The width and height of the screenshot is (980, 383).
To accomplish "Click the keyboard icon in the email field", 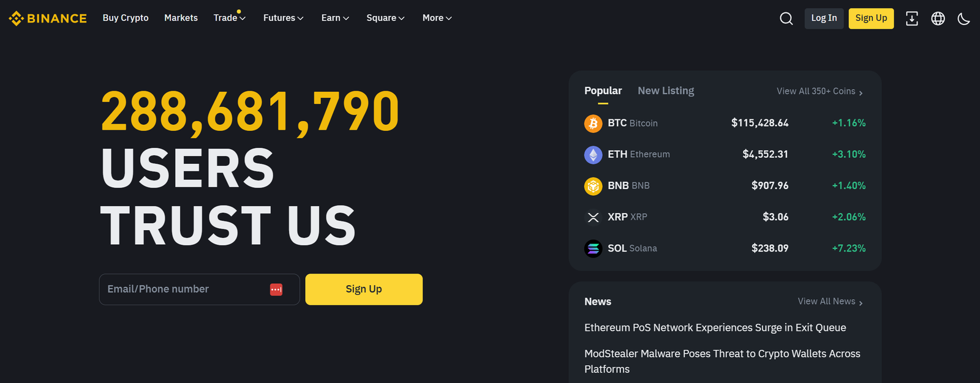I will pyautogui.click(x=276, y=289).
